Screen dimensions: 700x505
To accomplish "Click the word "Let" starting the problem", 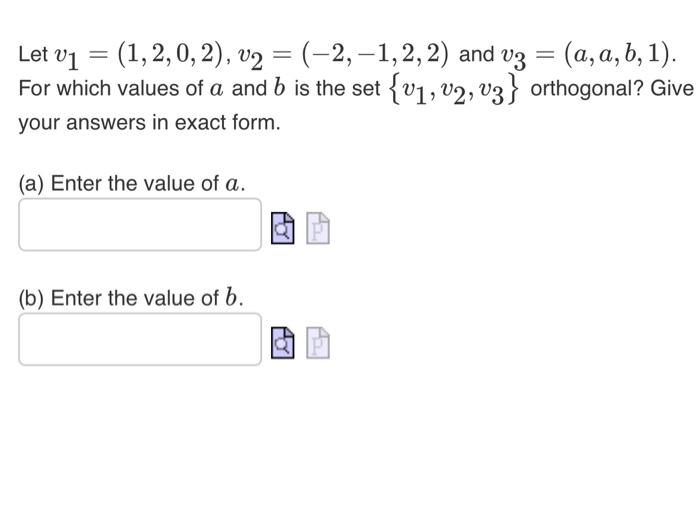I will pos(33,54).
